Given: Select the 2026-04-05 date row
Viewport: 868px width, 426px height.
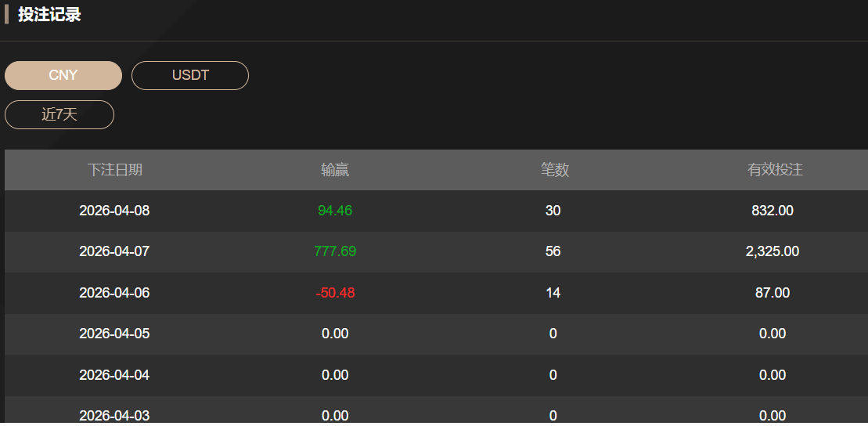Looking at the screenshot, I should click(x=114, y=334).
